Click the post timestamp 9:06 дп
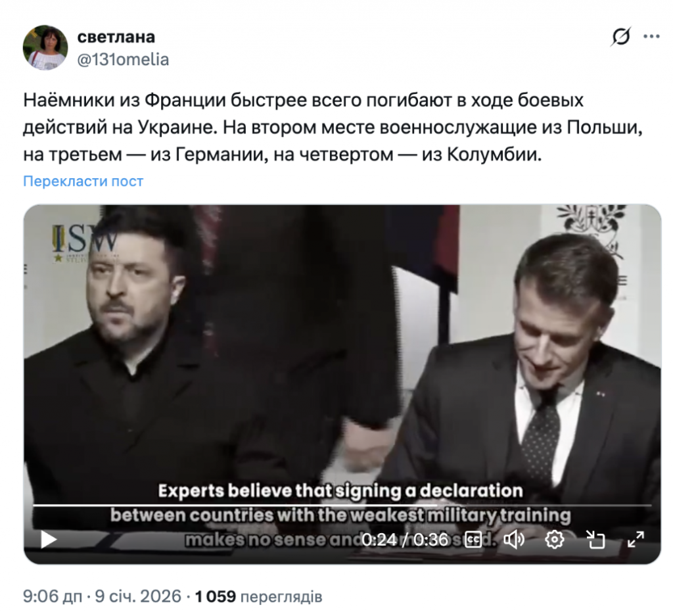Screen dimensions: 673x616 click(53, 596)
